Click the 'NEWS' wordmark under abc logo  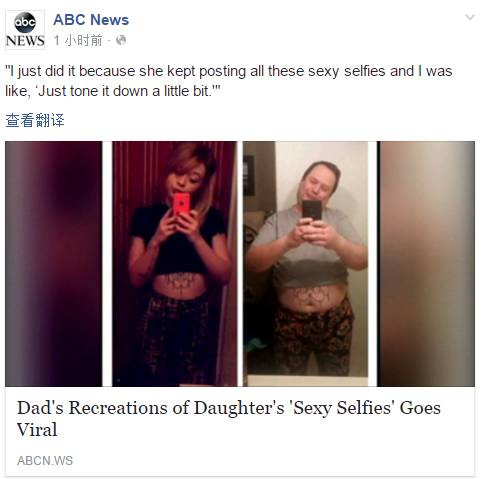[x=25, y=41]
